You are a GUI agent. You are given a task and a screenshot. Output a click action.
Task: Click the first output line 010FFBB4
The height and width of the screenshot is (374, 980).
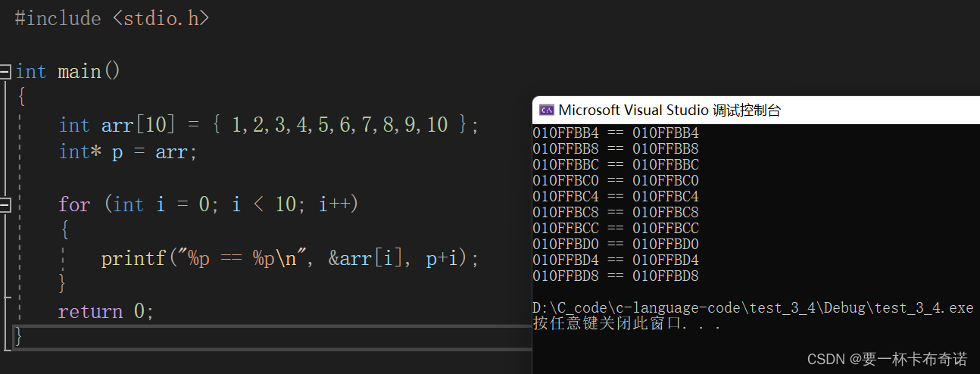click(616, 132)
